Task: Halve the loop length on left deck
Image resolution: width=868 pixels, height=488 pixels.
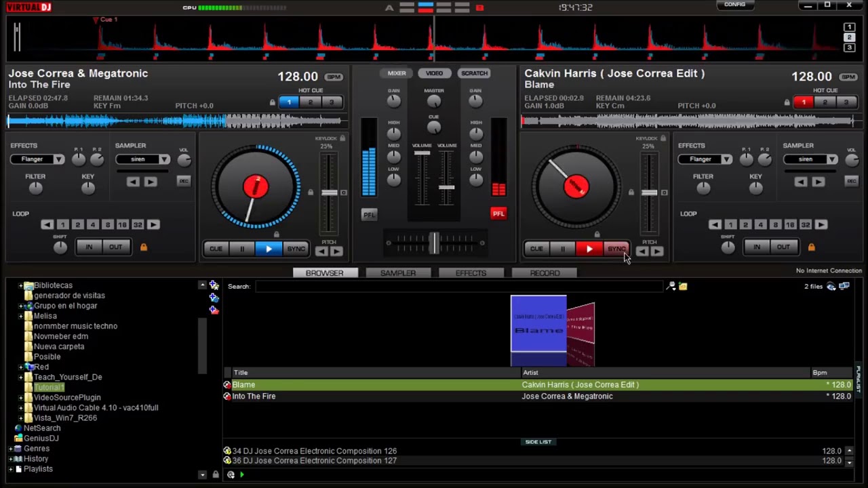Action: click(x=47, y=224)
